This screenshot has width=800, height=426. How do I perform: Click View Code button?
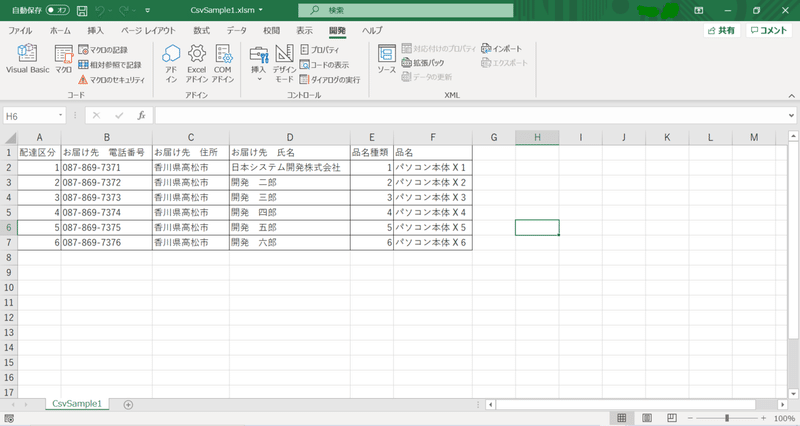tap(324, 65)
